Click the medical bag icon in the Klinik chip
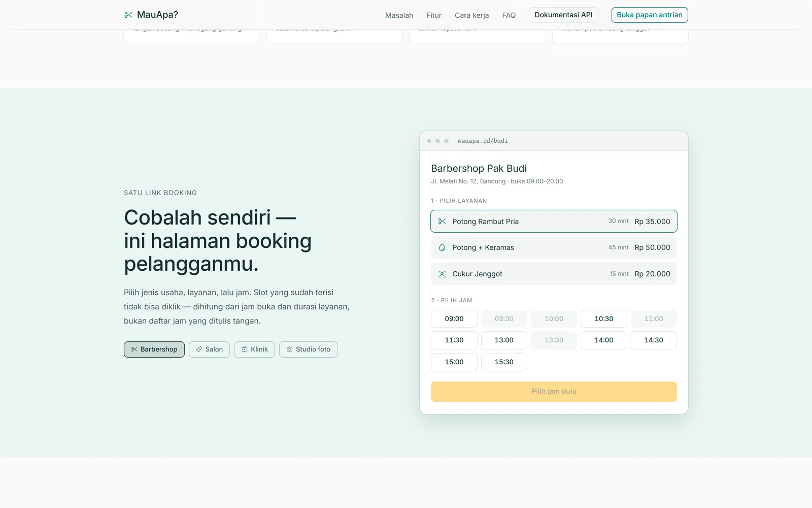The height and width of the screenshot is (508, 812). click(245, 350)
